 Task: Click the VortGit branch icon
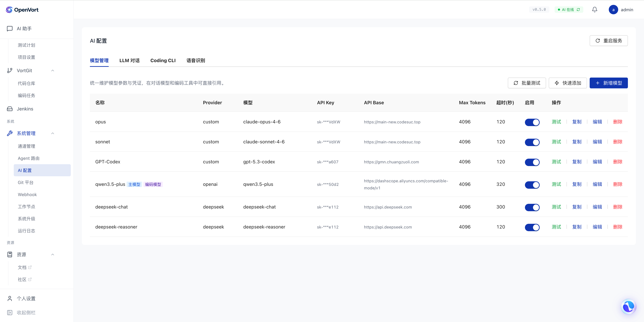[x=10, y=71]
